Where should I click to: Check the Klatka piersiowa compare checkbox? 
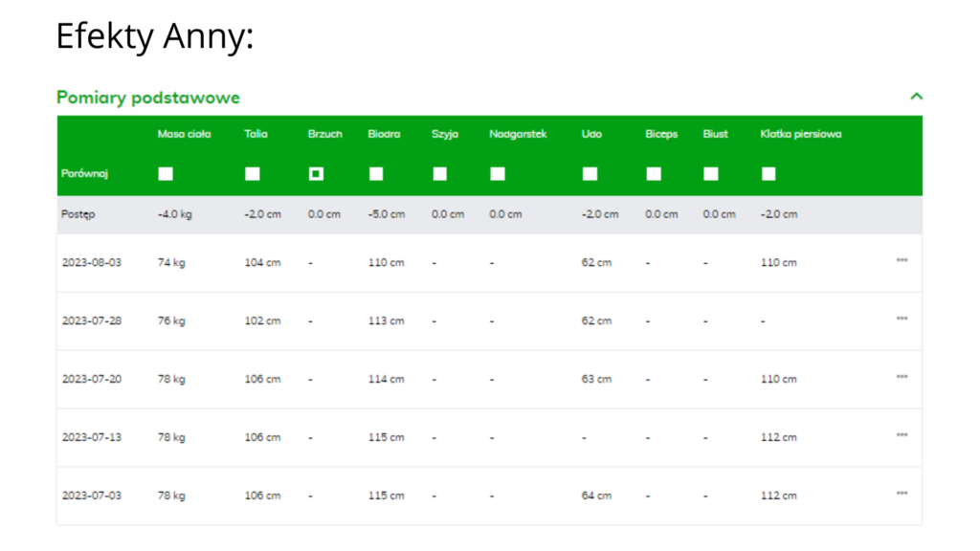(768, 174)
